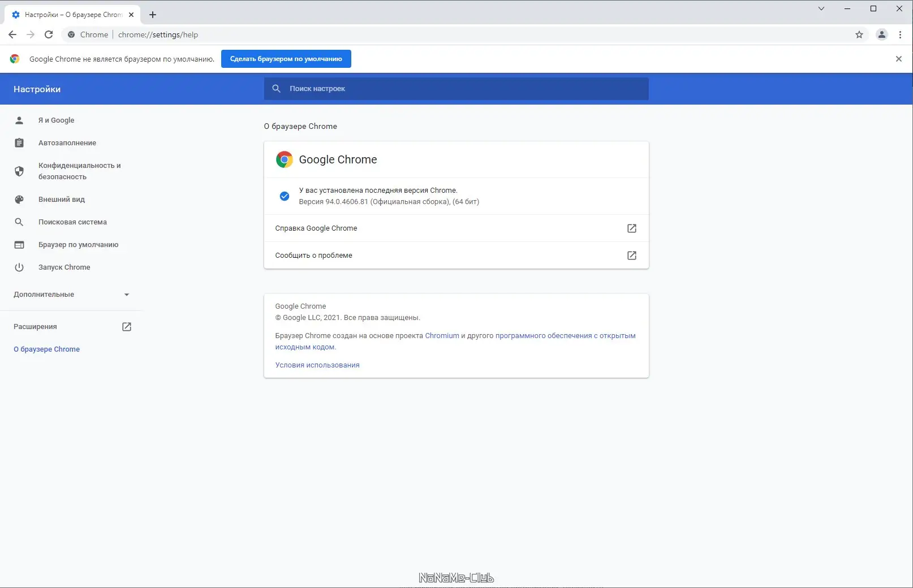Open Сообщить о проблеме row
The height and width of the screenshot is (588, 913).
(x=456, y=256)
